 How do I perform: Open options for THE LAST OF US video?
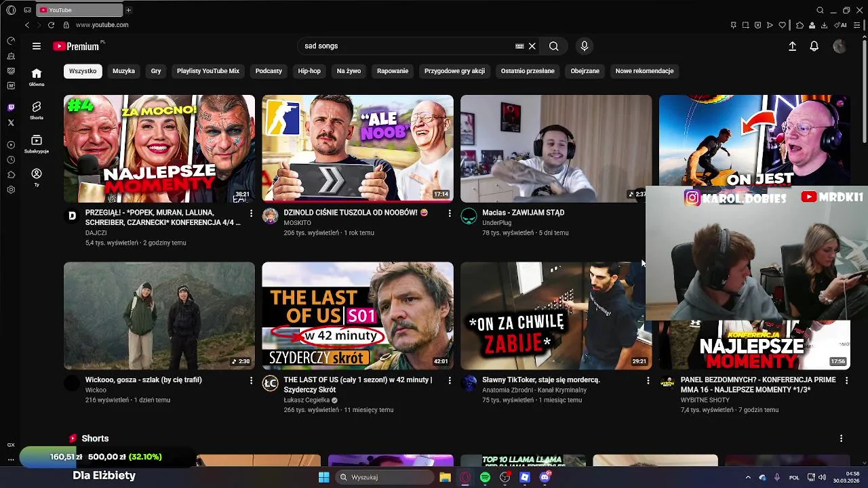pyautogui.click(x=449, y=381)
